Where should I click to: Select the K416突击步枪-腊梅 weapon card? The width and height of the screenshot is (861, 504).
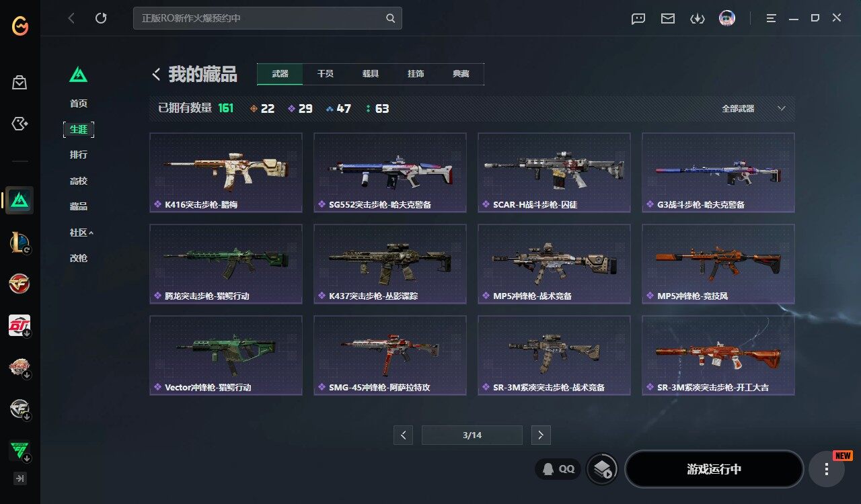point(226,172)
